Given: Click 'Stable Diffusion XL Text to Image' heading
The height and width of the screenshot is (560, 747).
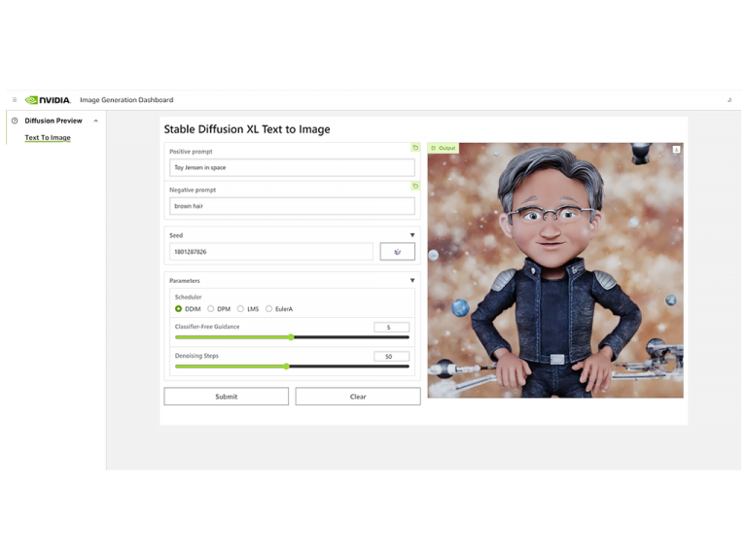Looking at the screenshot, I should click(247, 129).
